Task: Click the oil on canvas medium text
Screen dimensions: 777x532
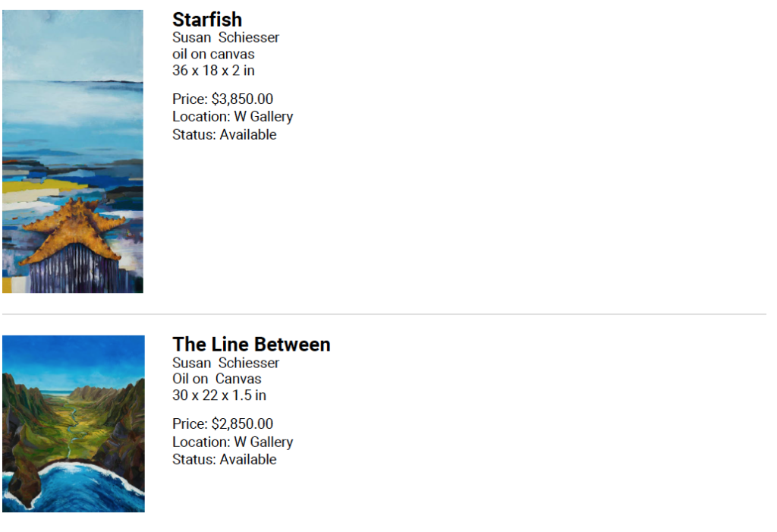Action: pyautogui.click(x=213, y=54)
